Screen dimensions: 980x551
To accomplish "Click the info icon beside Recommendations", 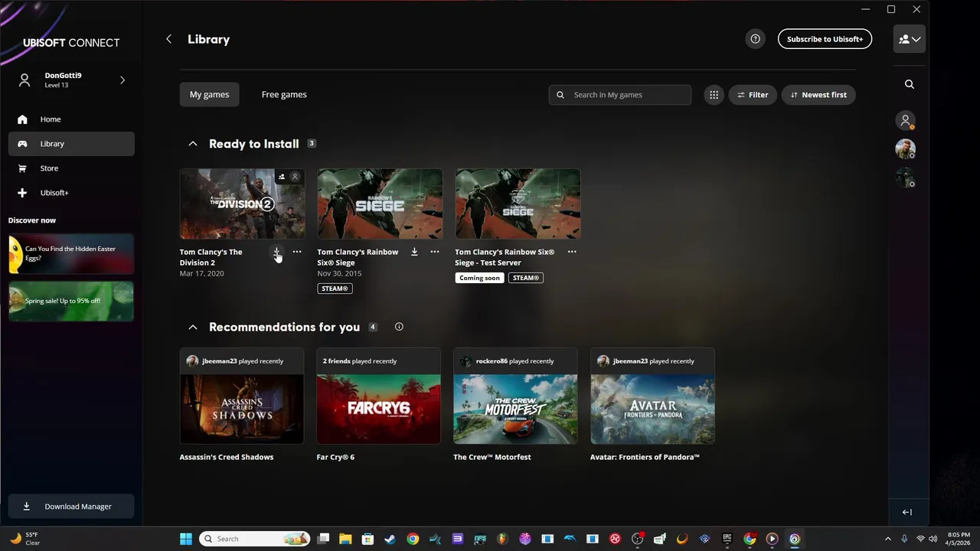I will 399,327.
